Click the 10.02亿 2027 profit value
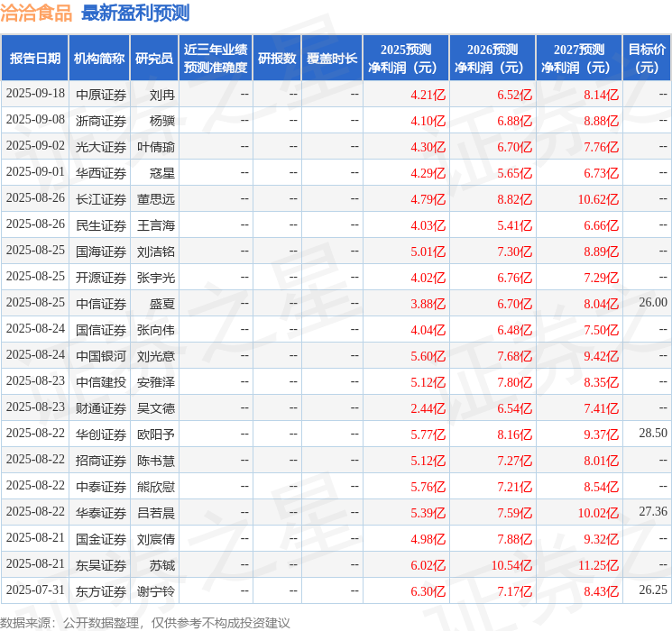The width and height of the screenshot is (672, 631). (x=598, y=513)
